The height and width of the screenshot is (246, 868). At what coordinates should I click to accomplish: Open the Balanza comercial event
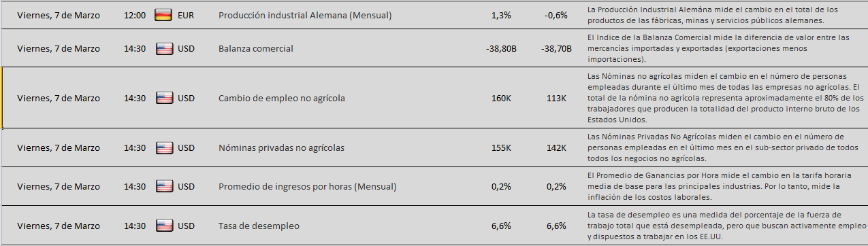point(256,48)
